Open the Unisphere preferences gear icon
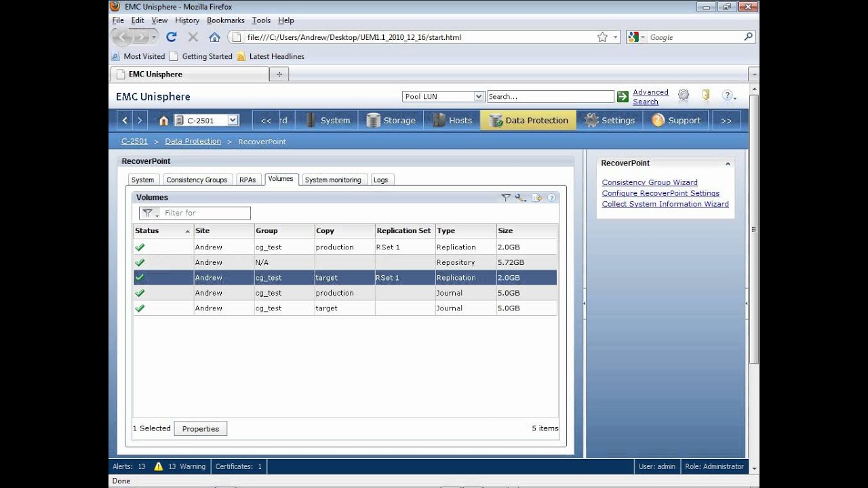The image size is (868, 488). coord(684,96)
